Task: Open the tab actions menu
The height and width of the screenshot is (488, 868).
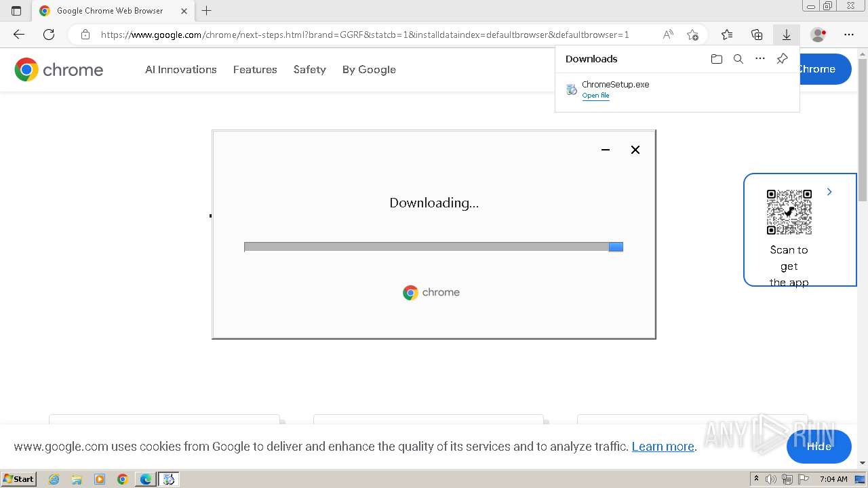Action: [16, 11]
